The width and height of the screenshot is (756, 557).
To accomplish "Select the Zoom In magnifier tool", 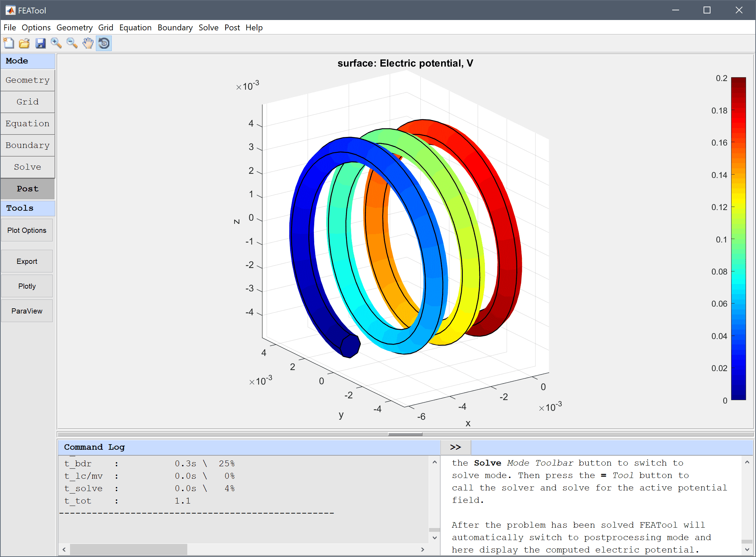I will [56, 43].
